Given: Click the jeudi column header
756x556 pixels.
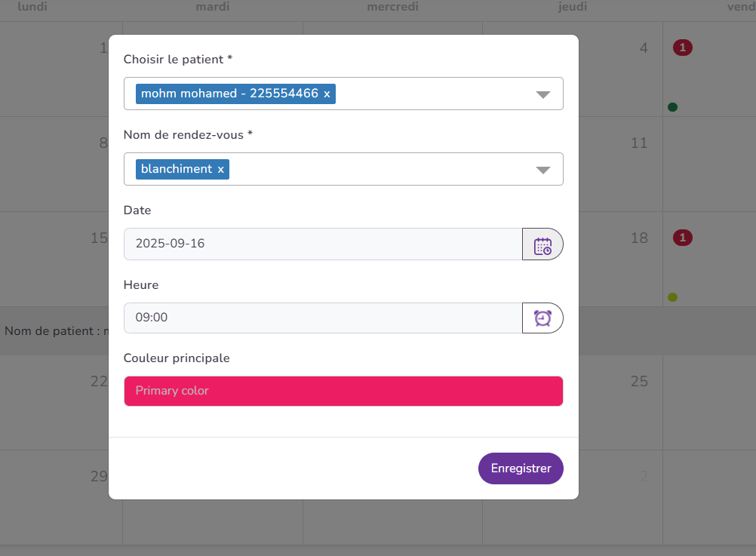Looking at the screenshot, I should coord(572,7).
